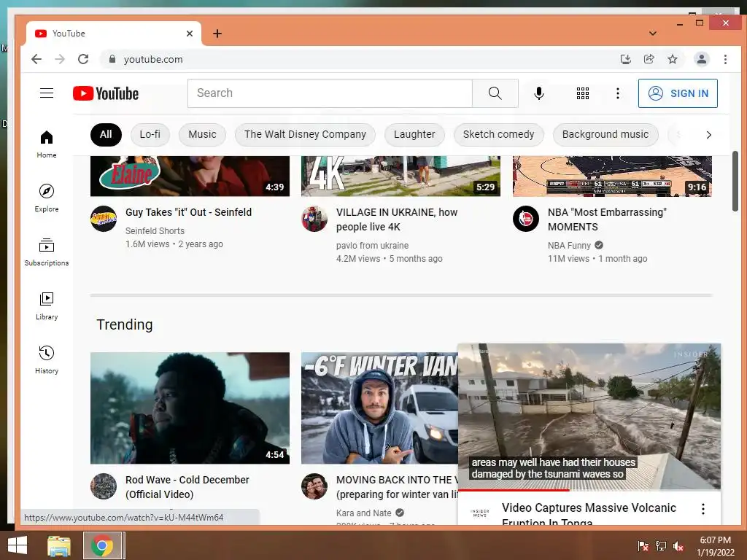Image resolution: width=747 pixels, height=560 pixels.
Task: Click the magnifier search button
Action: click(x=495, y=93)
